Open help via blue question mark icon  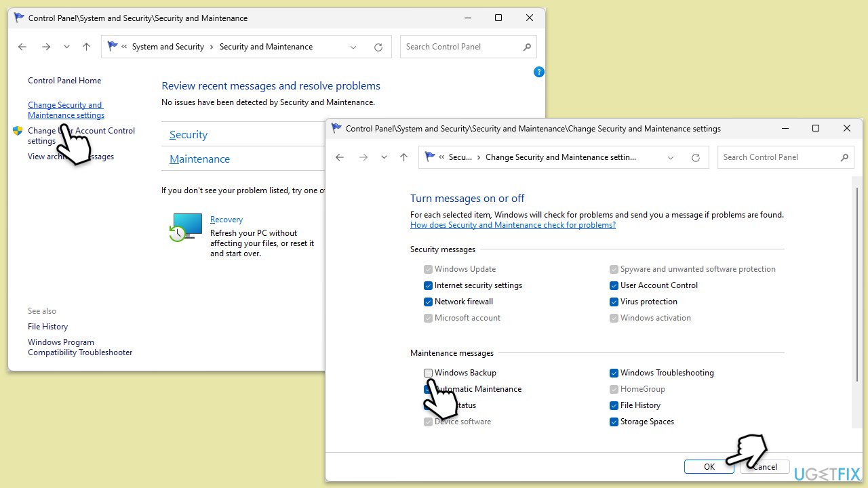(x=539, y=72)
